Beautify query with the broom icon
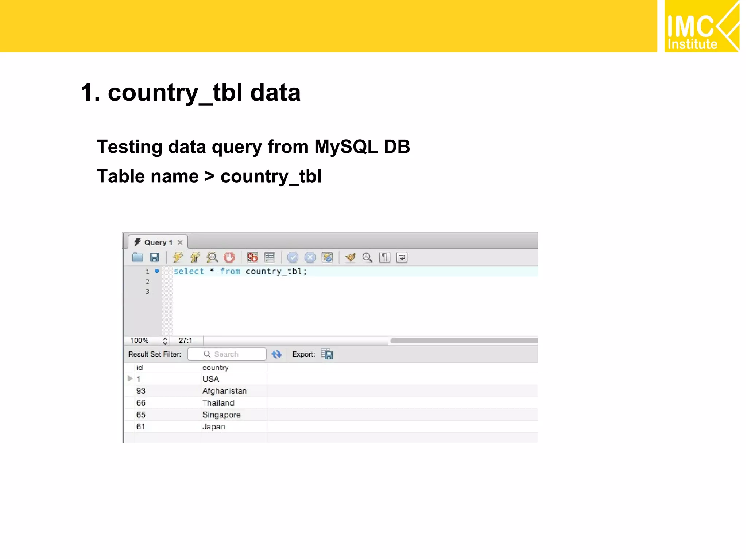Image resolution: width=747 pixels, height=560 pixels. tap(351, 257)
